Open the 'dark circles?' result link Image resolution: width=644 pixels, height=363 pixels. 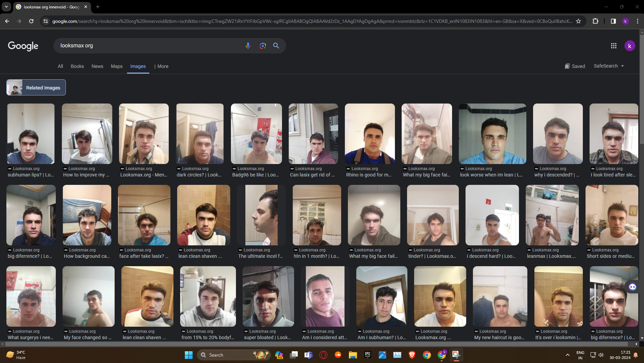coord(199,175)
